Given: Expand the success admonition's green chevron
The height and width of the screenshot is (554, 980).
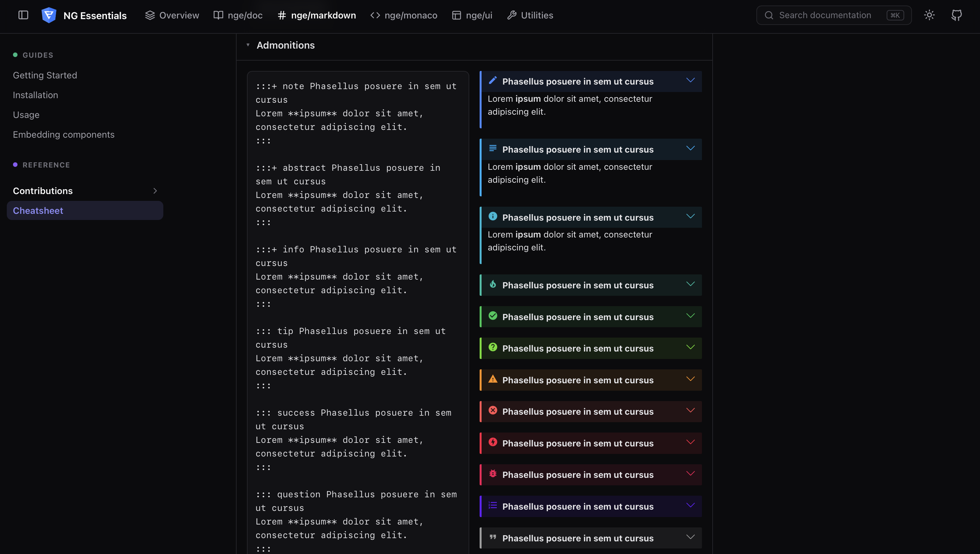Looking at the screenshot, I should [690, 316].
